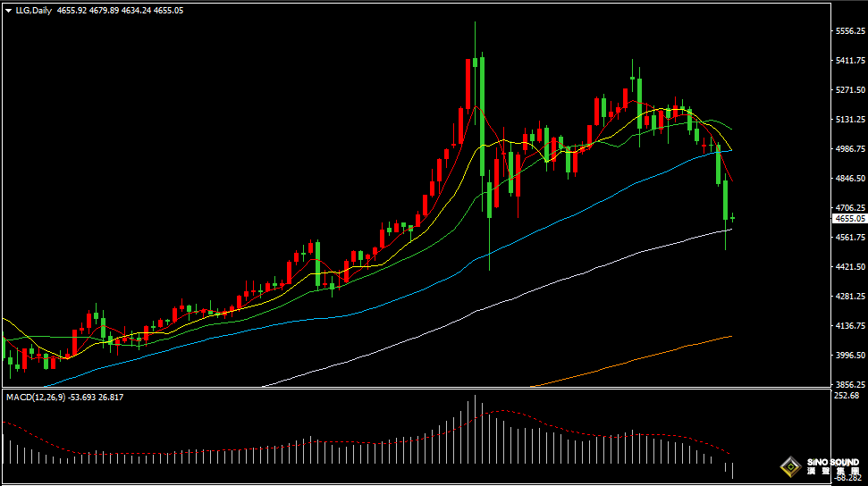
Task: Click the blue moving average line end
Action: tap(730, 151)
